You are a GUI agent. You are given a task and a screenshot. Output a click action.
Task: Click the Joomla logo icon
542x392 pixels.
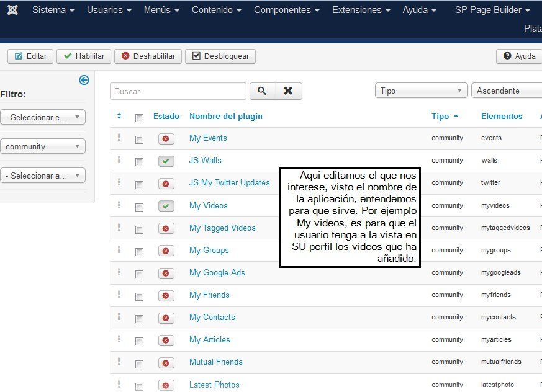(12, 10)
